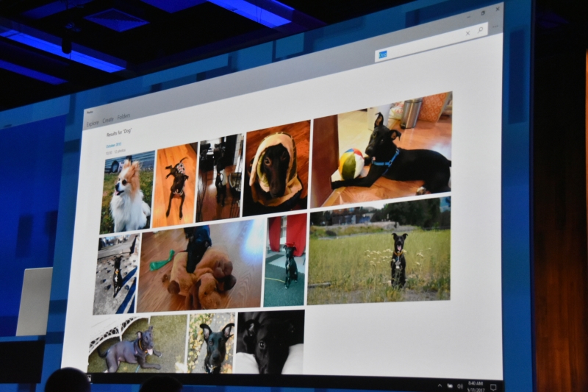Screen dimensions: 588x392
Task: Switch to the Create tab
Action: 108,120
